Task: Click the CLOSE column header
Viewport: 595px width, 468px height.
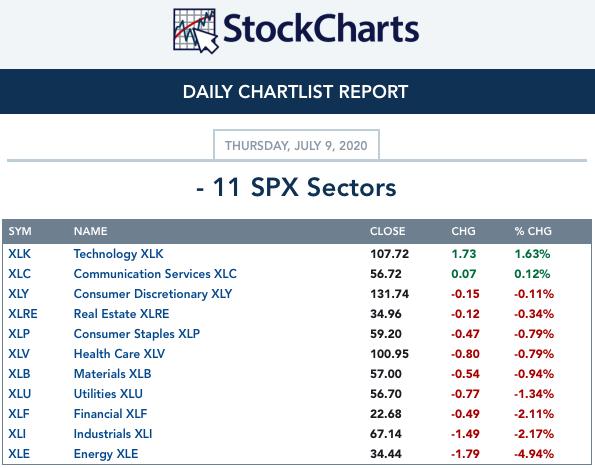Action: pyautogui.click(x=387, y=231)
